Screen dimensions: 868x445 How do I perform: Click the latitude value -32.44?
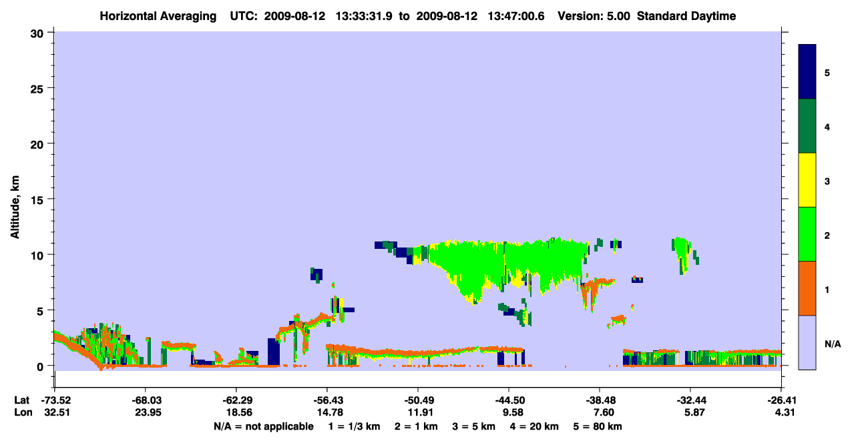tap(690, 400)
